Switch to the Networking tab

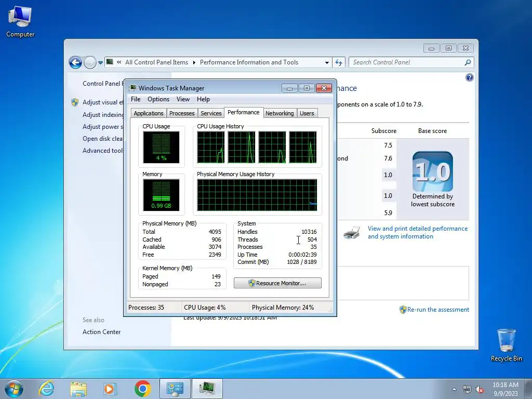point(280,113)
